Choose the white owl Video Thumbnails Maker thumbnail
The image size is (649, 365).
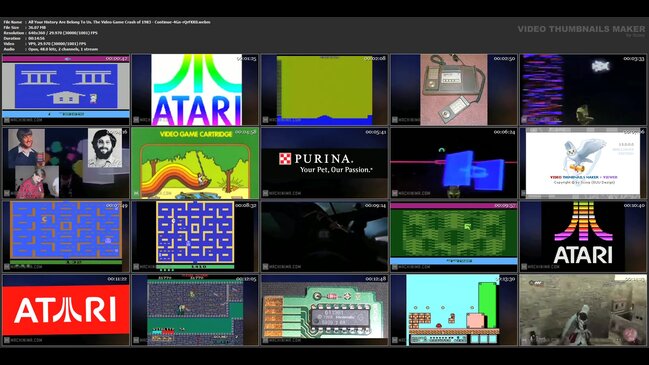click(x=583, y=163)
